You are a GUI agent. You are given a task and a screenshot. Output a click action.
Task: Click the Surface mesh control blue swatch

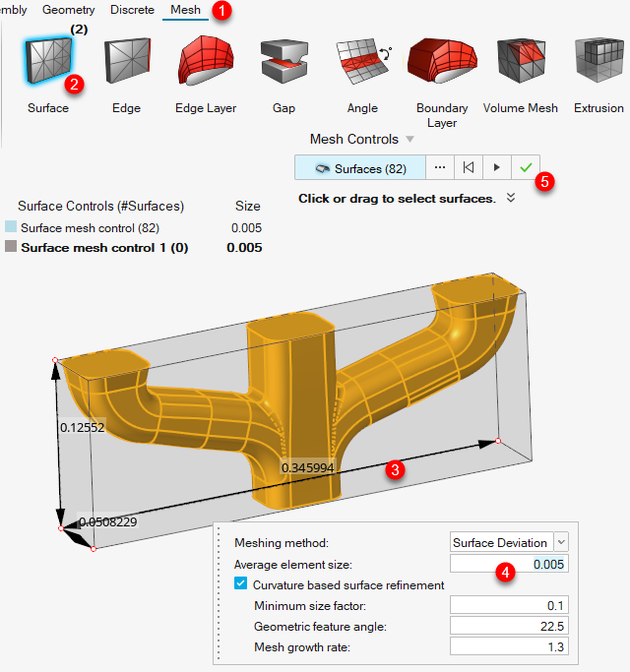click(x=11, y=227)
